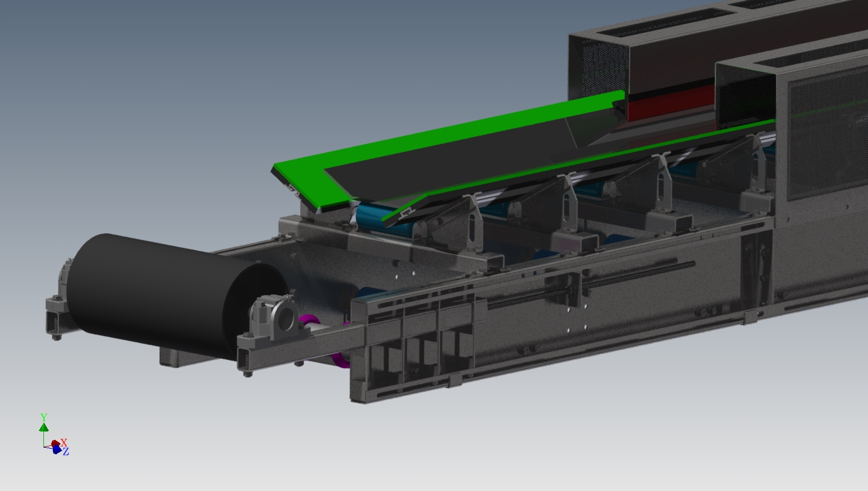Screen dimensions: 868x491
Task: Click the blue Z axis indicator in the triad
Action: coord(56,449)
